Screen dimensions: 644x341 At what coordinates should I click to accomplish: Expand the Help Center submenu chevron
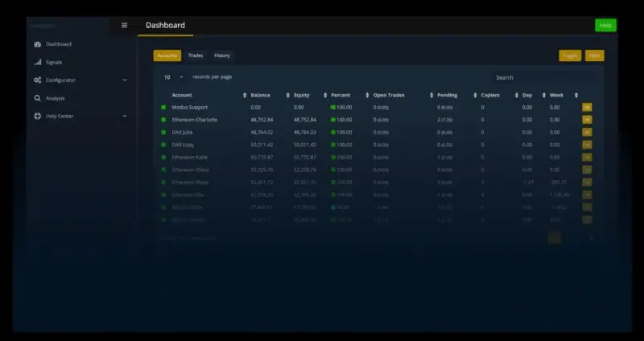[x=125, y=116]
